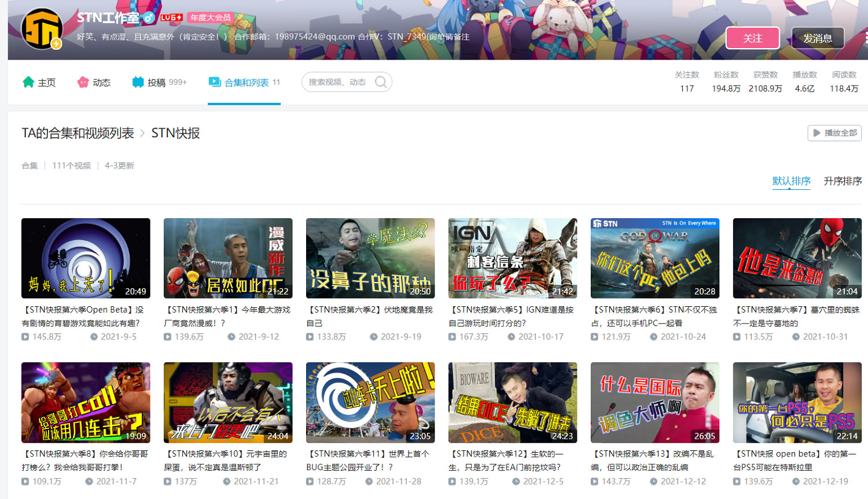Open the 合集和列表 tab

[246, 83]
